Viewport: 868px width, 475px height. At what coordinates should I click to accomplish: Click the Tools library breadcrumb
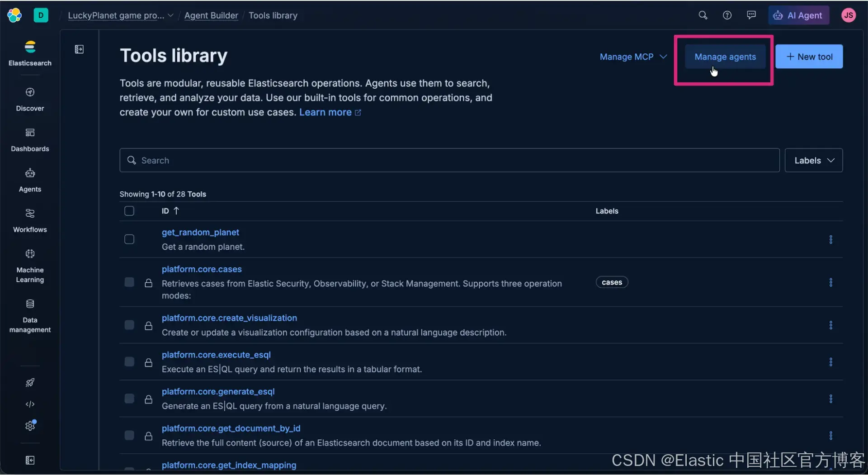click(273, 15)
